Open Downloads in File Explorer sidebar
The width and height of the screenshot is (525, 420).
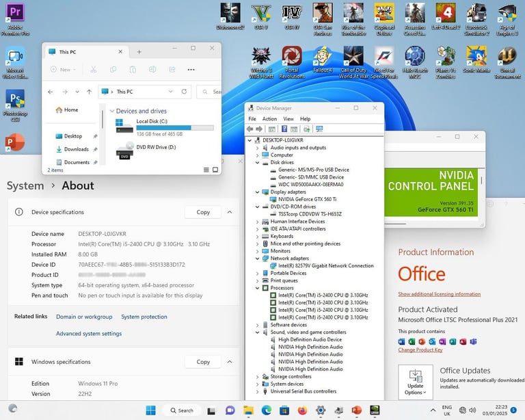(77, 149)
